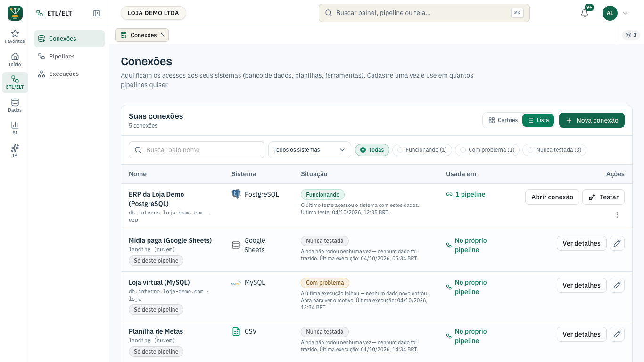The width and height of the screenshot is (644, 362).
Task: Expand the user account menu chevron
Action: 625,13
